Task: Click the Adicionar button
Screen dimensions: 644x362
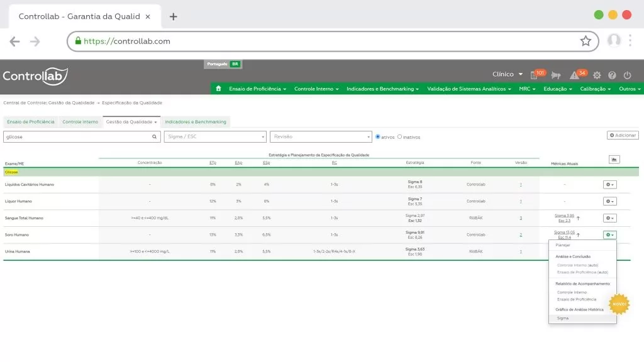Action: tap(622, 135)
